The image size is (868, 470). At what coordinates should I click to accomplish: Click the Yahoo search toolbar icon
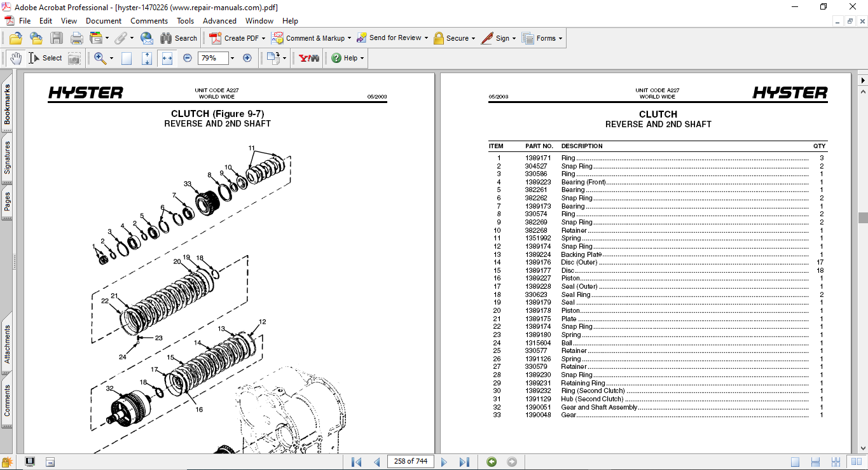309,58
